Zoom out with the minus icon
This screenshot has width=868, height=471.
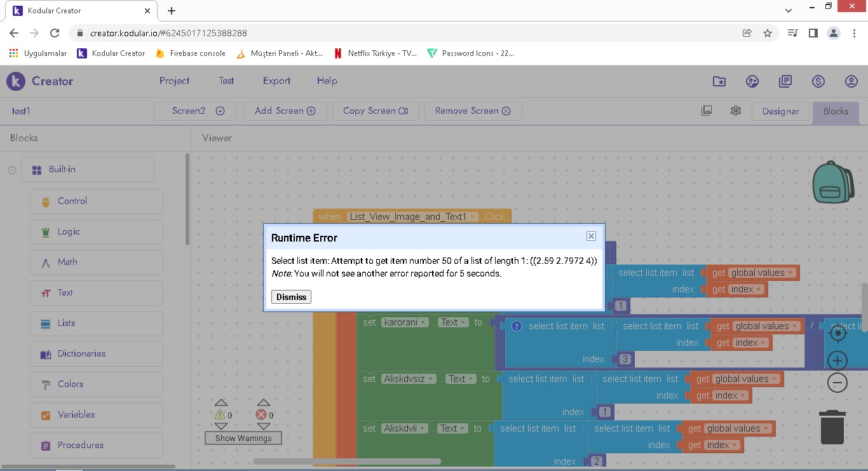[x=837, y=383]
